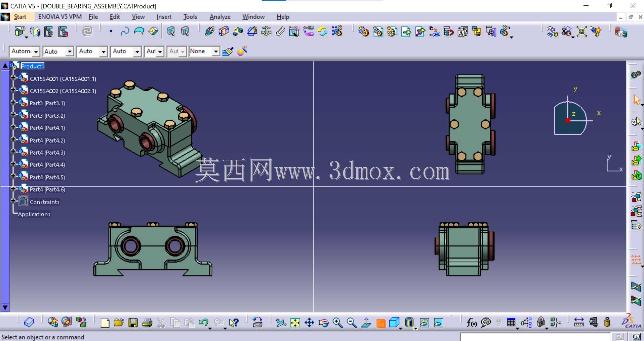Click the Shading view mode cube icon
Viewport: 644px width, 341px height.
point(394,323)
